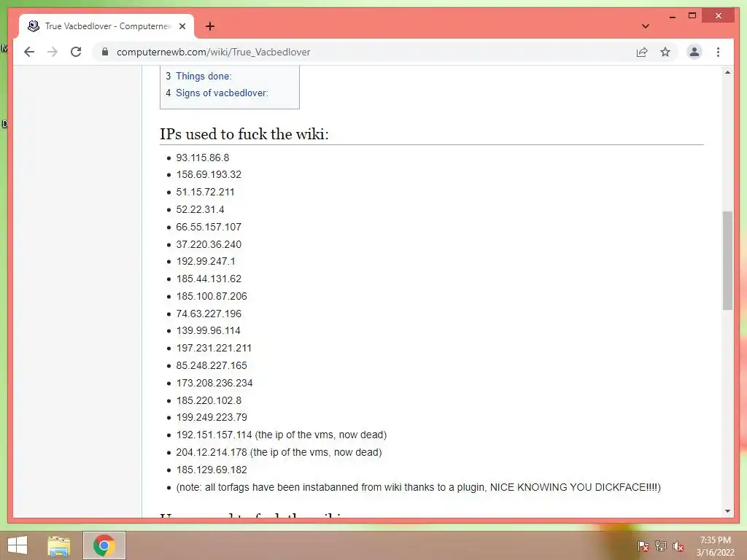
Task: Open the Chrome profile avatar
Action: click(694, 52)
